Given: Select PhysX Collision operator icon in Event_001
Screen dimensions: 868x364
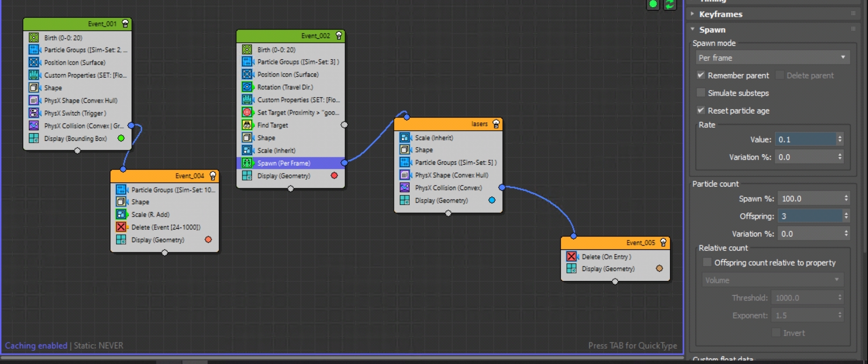Looking at the screenshot, I should (x=34, y=126).
